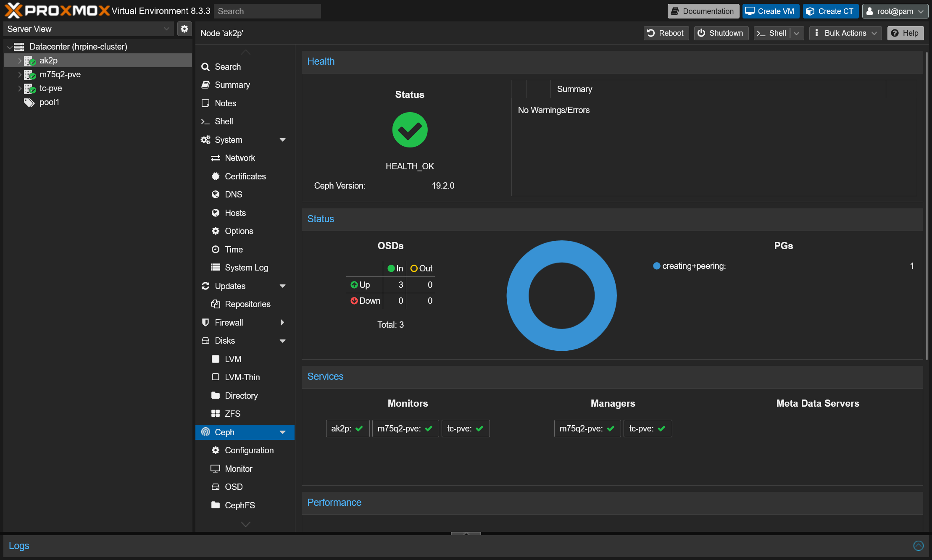The image size is (932, 560).
Task: Click the Ceph logo icon
Action: [205, 432]
